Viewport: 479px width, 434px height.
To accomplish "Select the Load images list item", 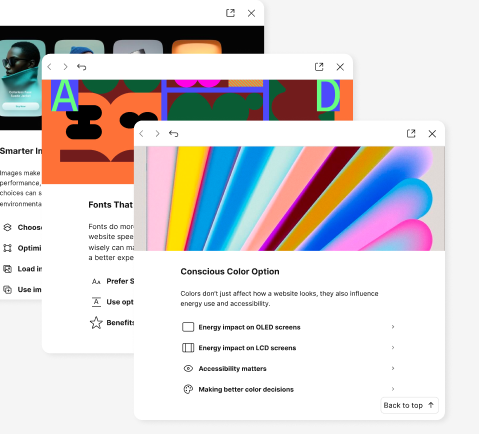I will [x=22, y=269].
